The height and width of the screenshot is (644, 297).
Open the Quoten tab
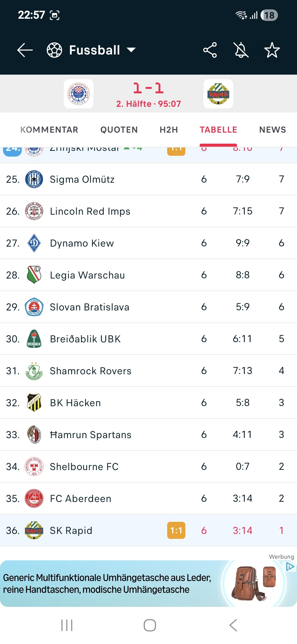[119, 130]
